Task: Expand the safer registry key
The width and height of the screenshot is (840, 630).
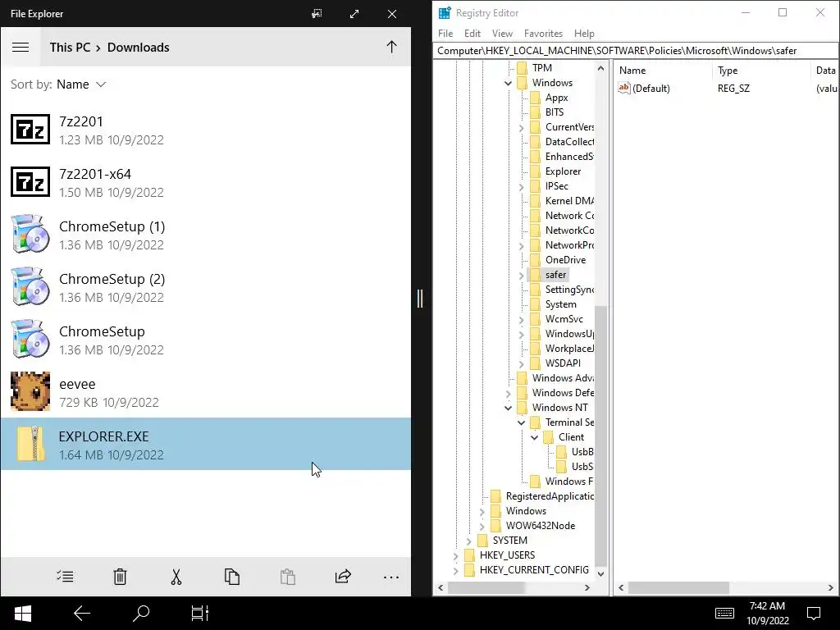Action: pos(521,276)
